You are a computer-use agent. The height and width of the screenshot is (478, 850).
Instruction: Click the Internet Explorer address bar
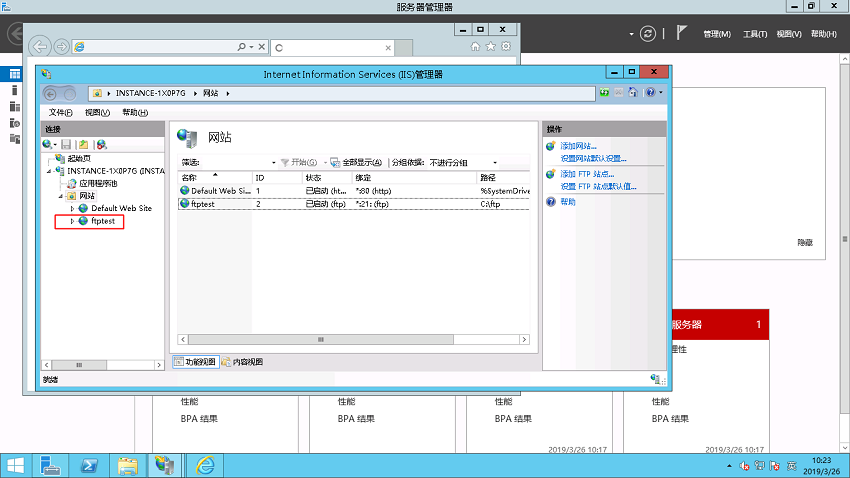click(x=157, y=47)
